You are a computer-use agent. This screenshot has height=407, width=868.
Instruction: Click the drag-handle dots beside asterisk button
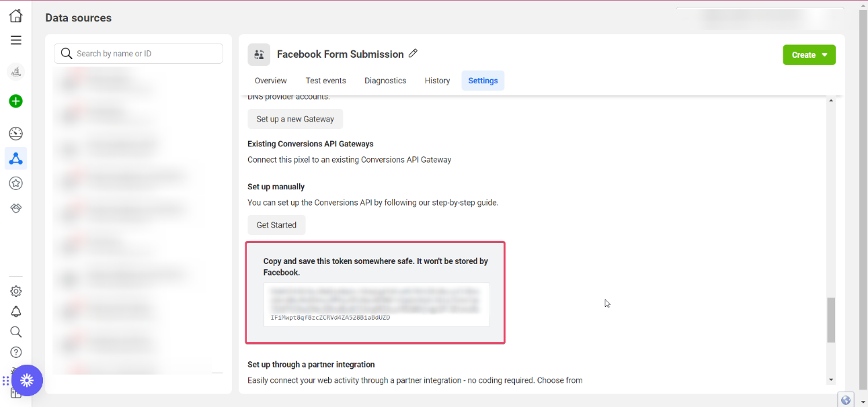tap(5, 381)
